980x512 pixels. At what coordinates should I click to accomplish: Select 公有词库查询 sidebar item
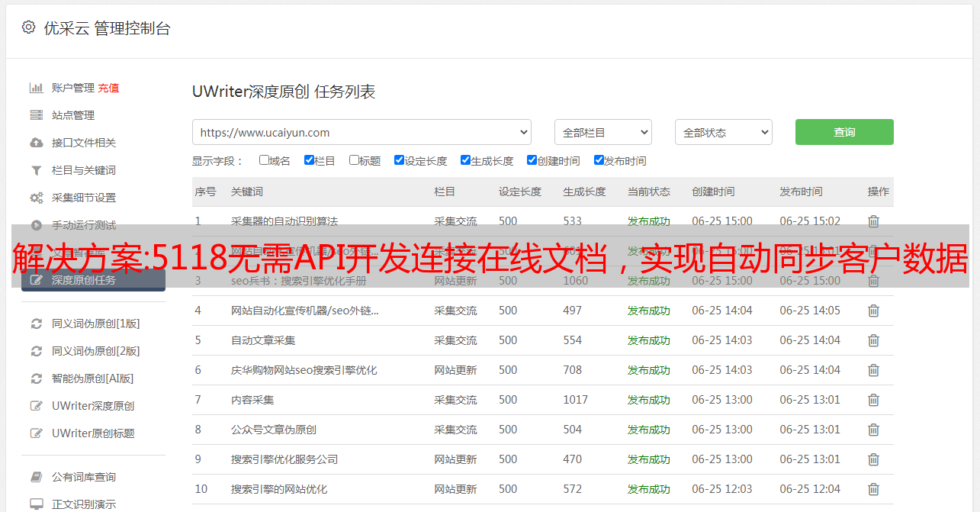pyautogui.click(x=84, y=477)
